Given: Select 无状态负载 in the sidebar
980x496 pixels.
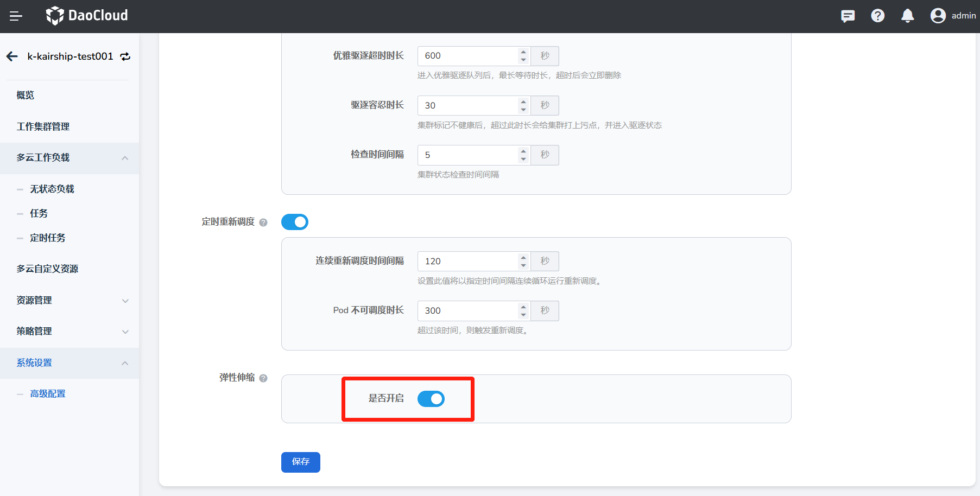Looking at the screenshot, I should [52, 189].
